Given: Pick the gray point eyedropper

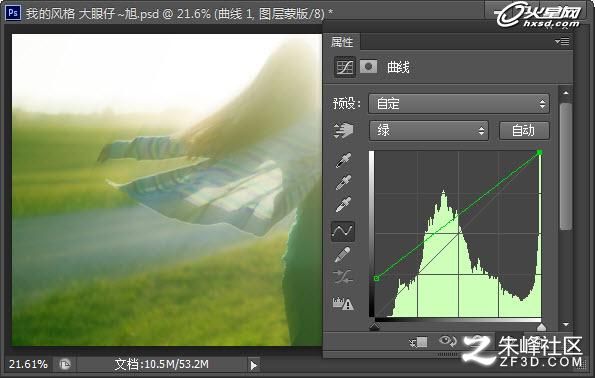Looking at the screenshot, I should (x=343, y=183).
